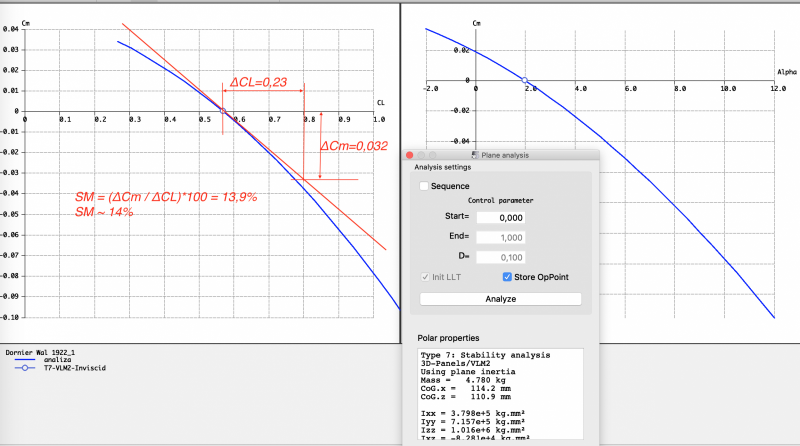The height and width of the screenshot is (446, 800).
Task: Click the operating point marker on Cm-Alpha curve
Action: click(x=525, y=80)
